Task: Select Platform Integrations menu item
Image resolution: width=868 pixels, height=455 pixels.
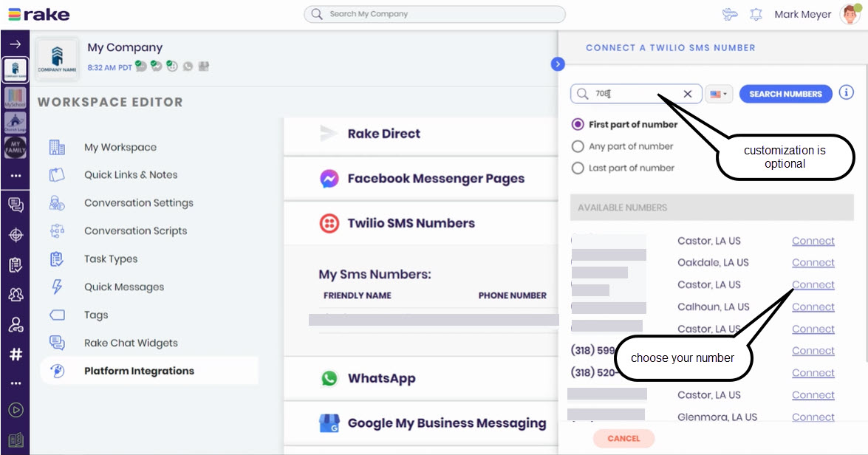Action: tap(149, 371)
